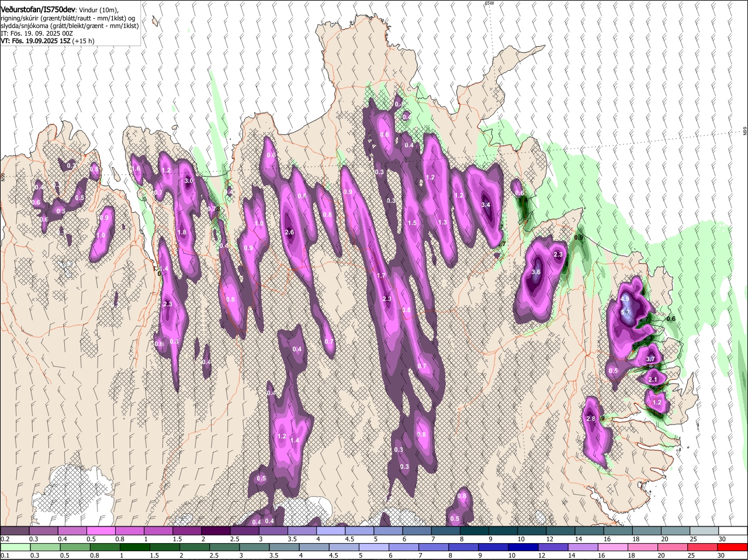Viewport: 748px width, 560px height.
Task: Click the 3.7 precipitation value on the map
Action: (x=651, y=359)
